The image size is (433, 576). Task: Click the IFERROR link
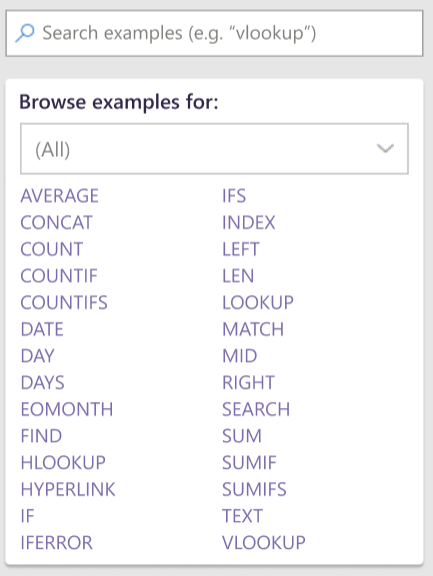57,543
